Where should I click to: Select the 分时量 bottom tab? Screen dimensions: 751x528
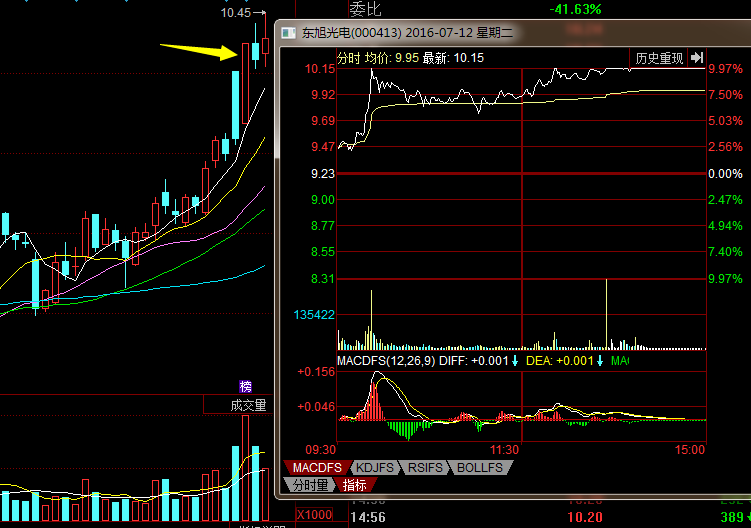coord(310,485)
